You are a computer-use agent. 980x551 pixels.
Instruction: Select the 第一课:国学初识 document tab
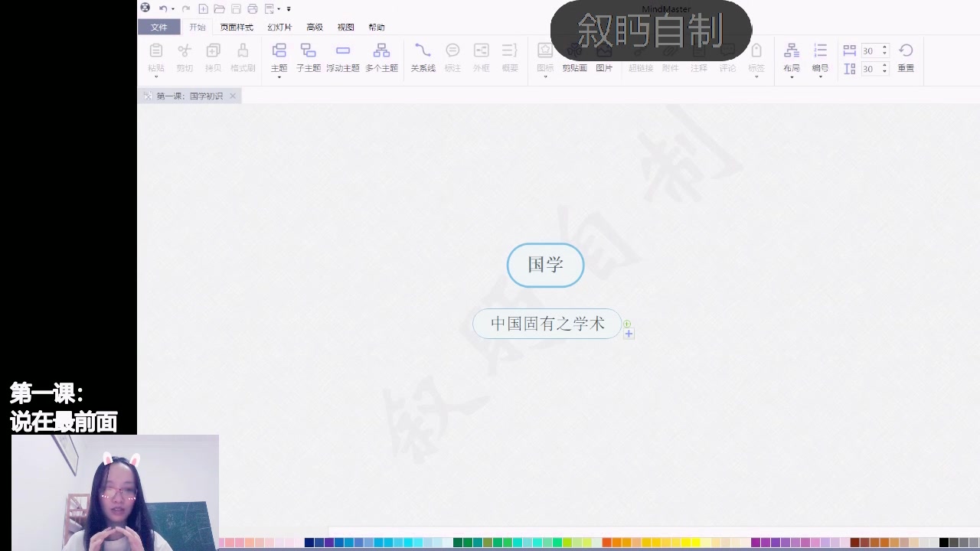coord(189,96)
